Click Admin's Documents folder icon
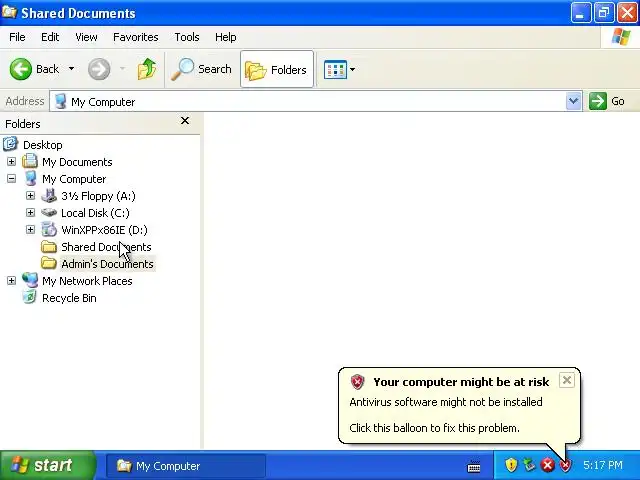The height and width of the screenshot is (480, 640). (x=49, y=264)
